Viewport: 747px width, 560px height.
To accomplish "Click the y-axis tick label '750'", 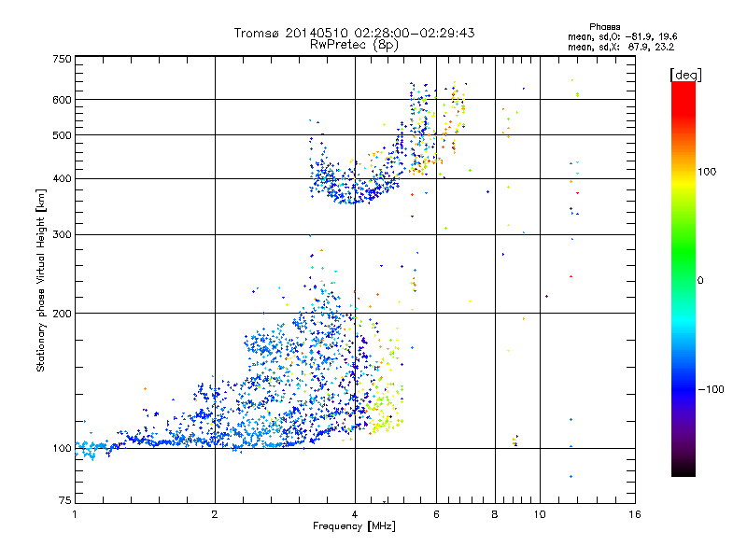I will pos(63,59).
